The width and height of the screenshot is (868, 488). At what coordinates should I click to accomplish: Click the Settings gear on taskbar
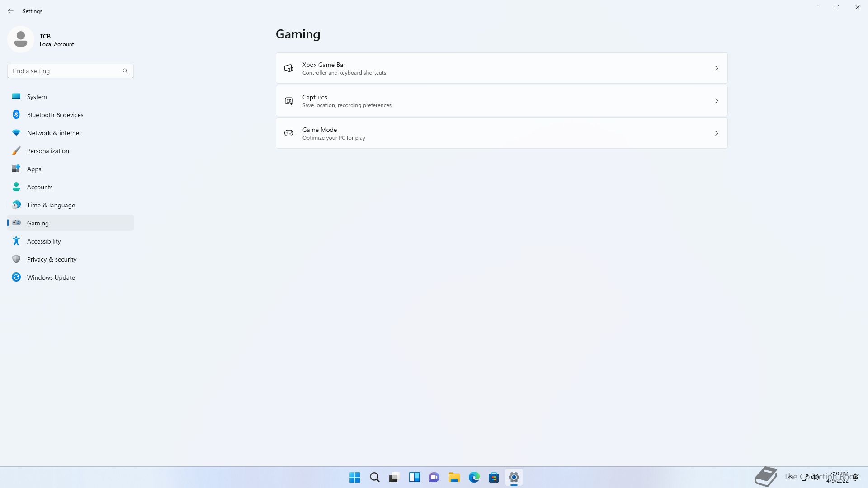pos(514,477)
